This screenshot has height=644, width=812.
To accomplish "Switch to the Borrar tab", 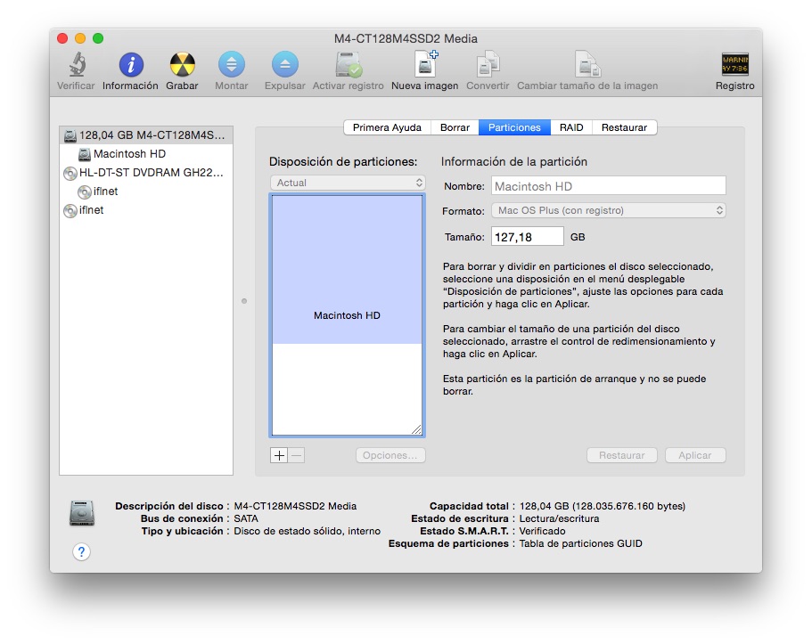I will 455,127.
